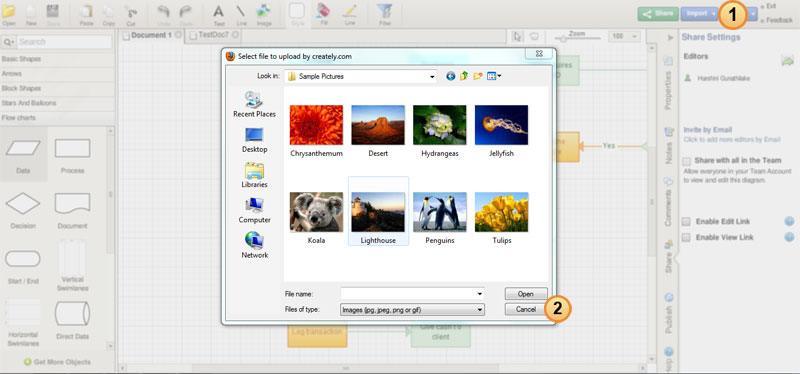This screenshot has width=800, height=374.
Task: Collapse the right sidebar using arrow
Action: [671, 38]
